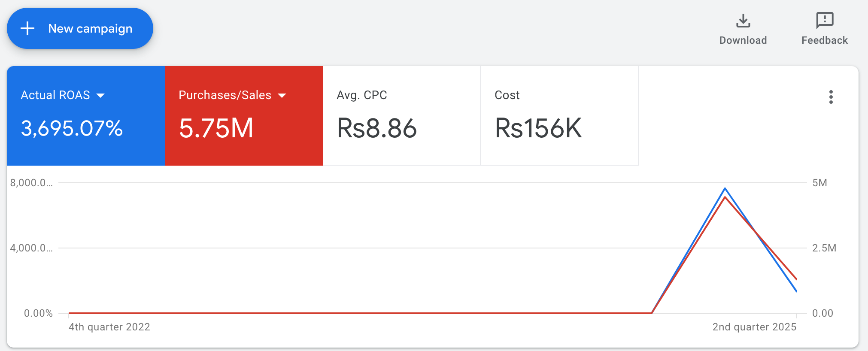The height and width of the screenshot is (351, 868).
Task: Click the Feedback label
Action: (x=824, y=40)
